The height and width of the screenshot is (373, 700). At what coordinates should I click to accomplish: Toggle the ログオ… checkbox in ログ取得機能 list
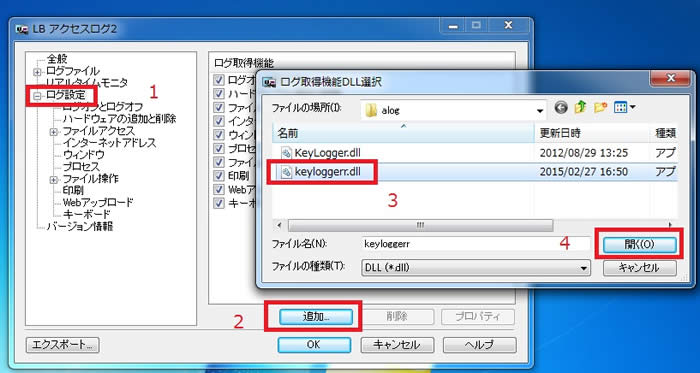pyautogui.click(x=219, y=80)
